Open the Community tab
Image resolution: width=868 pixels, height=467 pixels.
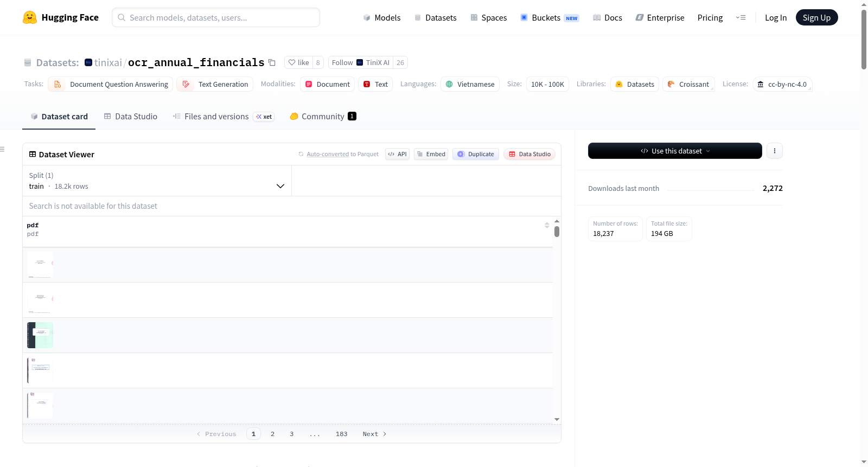pos(323,116)
